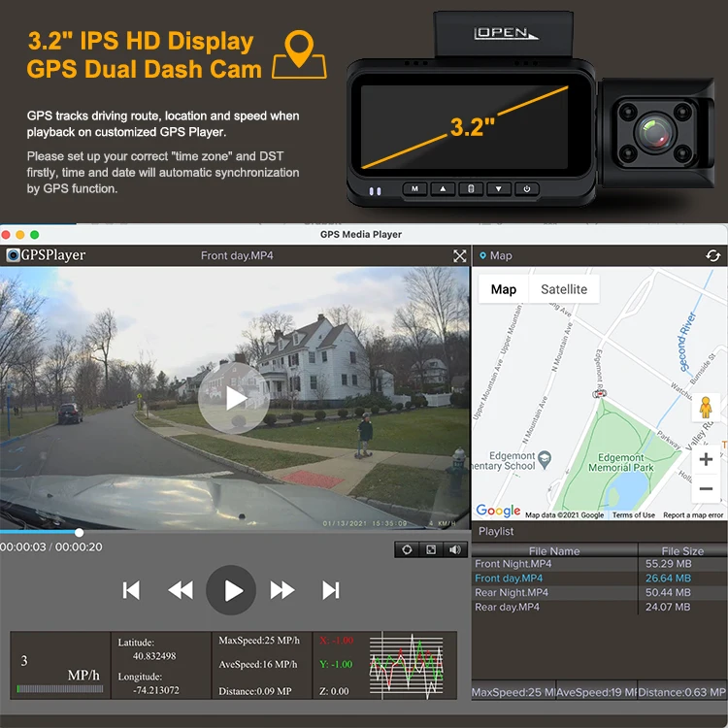This screenshot has height=728, width=728.
Task: Click Edgemont Memorial Park label on map
Action: click(621, 462)
